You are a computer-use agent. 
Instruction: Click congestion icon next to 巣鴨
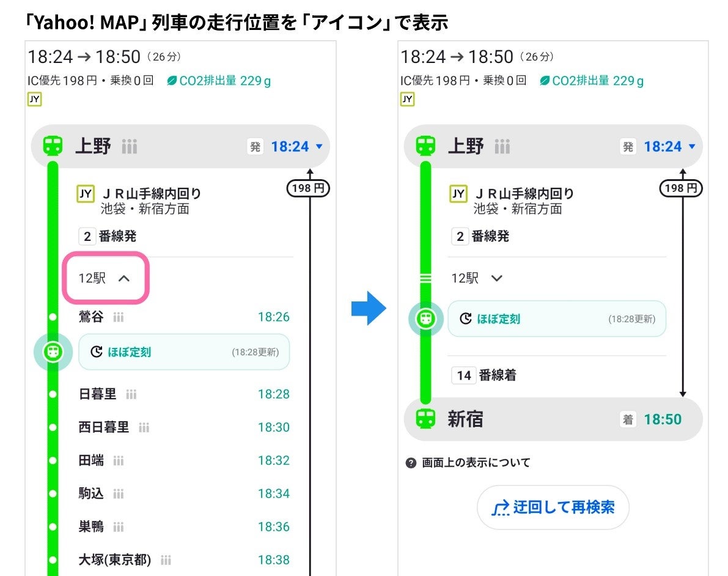point(119,527)
